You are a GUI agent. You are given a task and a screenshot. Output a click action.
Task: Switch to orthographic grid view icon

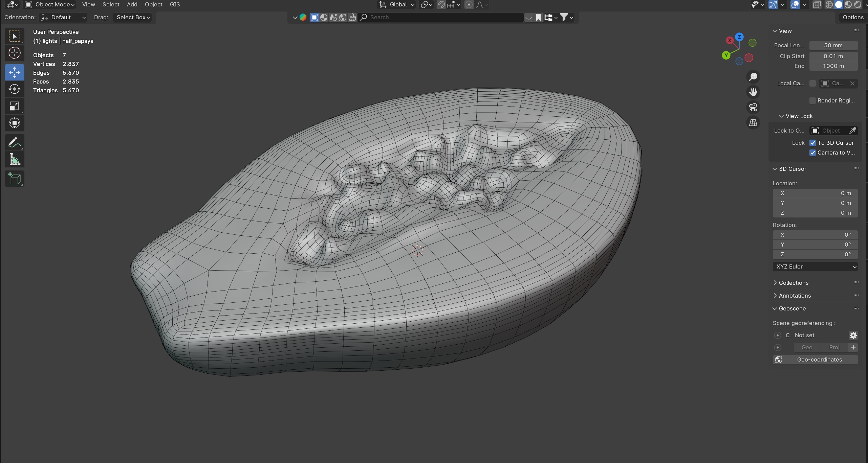(753, 123)
